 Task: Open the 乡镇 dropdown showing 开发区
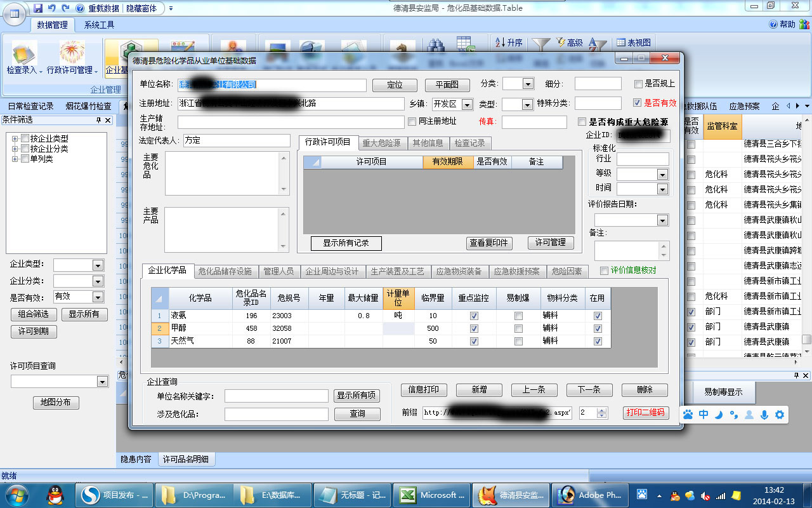pos(467,104)
